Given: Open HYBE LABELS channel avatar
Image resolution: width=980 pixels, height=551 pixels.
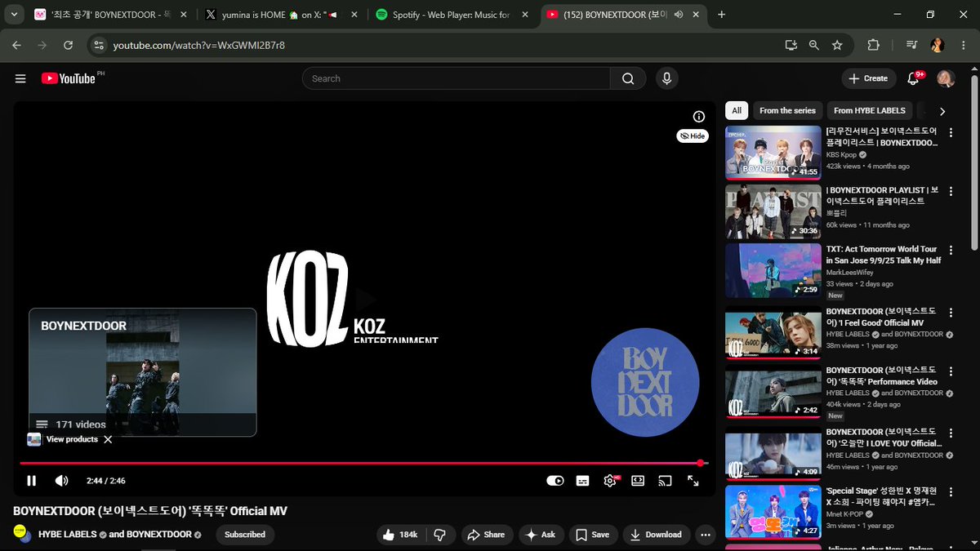Looking at the screenshot, I should click(x=21, y=534).
